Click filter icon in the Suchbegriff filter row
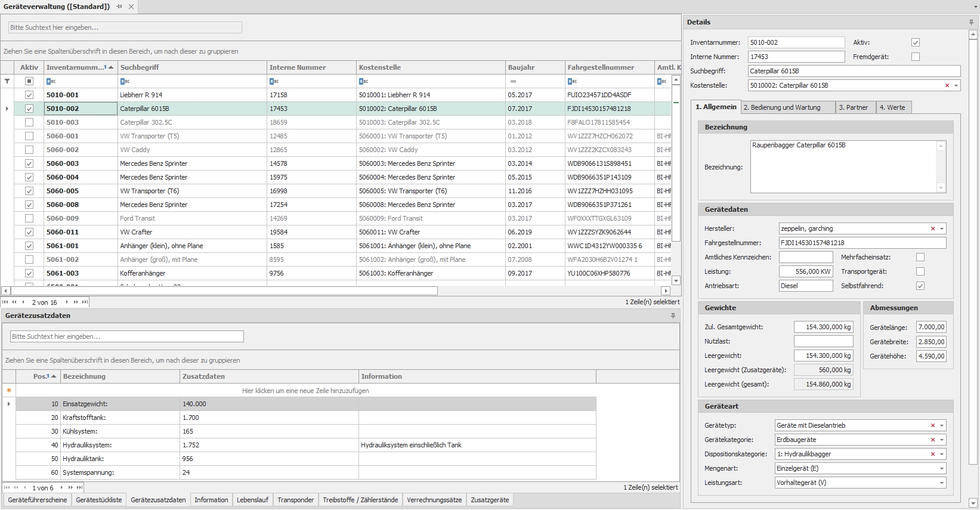Viewport: 980px width, 510px height. 125,81
